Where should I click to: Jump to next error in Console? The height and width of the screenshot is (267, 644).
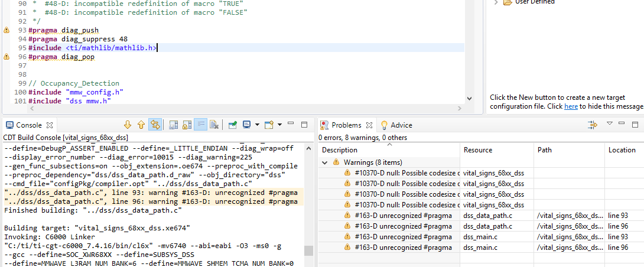127,125
